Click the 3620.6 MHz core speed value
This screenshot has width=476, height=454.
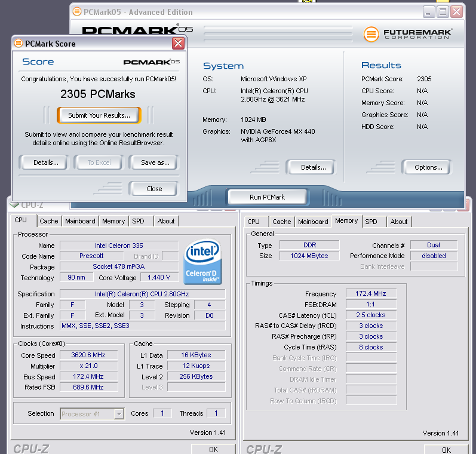88,355
